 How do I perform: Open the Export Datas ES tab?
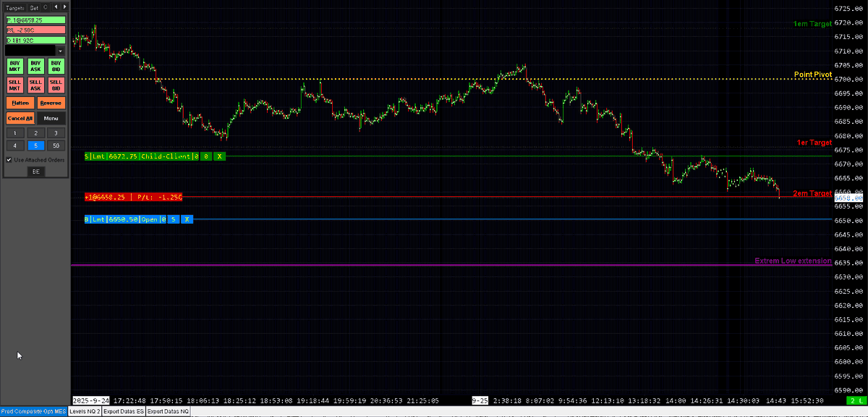tap(124, 411)
